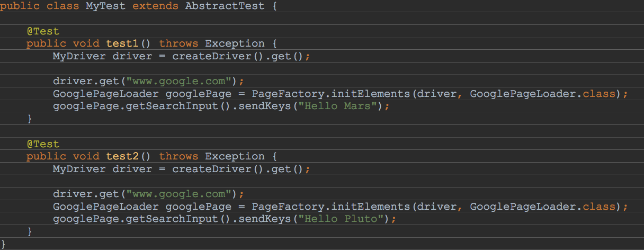Click the MyTest class name
Image resolution: width=644 pixels, height=250 pixels.
(x=106, y=6)
